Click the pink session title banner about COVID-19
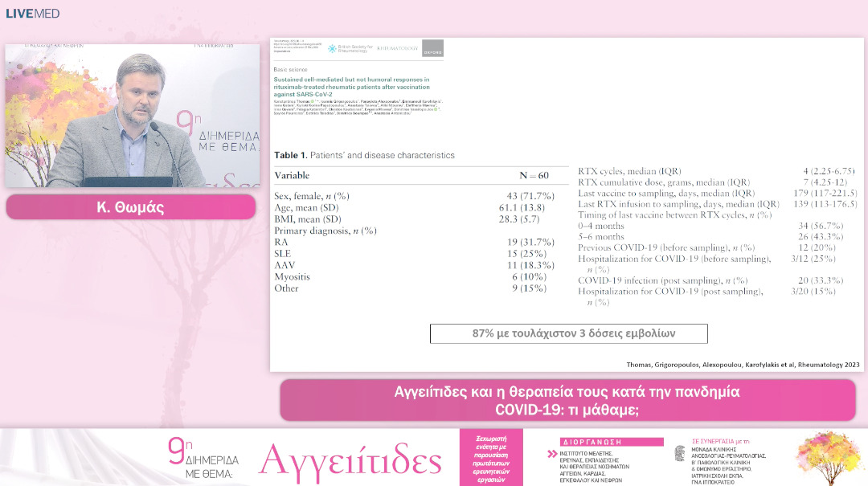This screenshot has height=486, width=868. [x=567, y=400]
